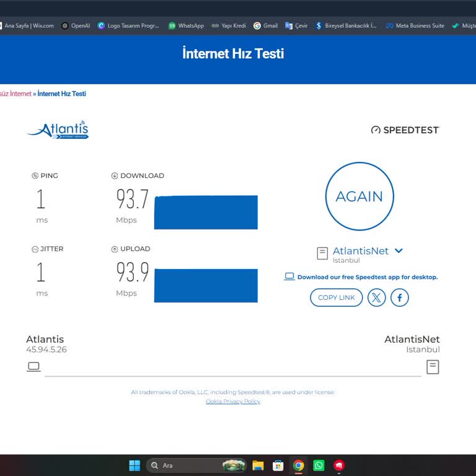Click the Atlantis logo

tap(58, 130)
